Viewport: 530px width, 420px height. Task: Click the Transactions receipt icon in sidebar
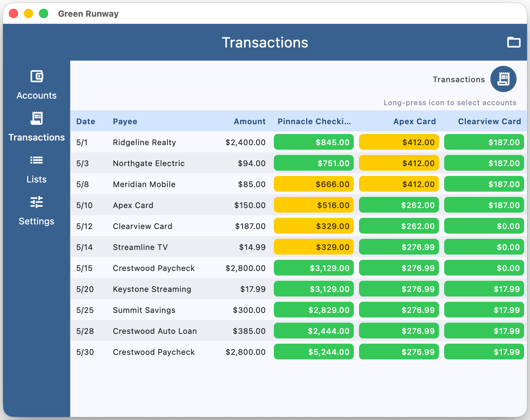point(36,118)
